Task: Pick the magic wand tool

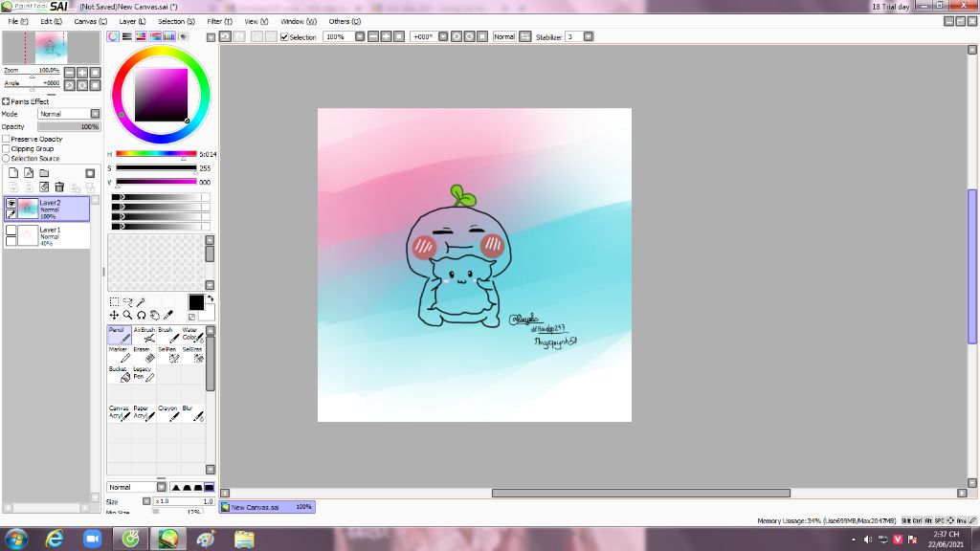Action: click(x=141, y=301)
